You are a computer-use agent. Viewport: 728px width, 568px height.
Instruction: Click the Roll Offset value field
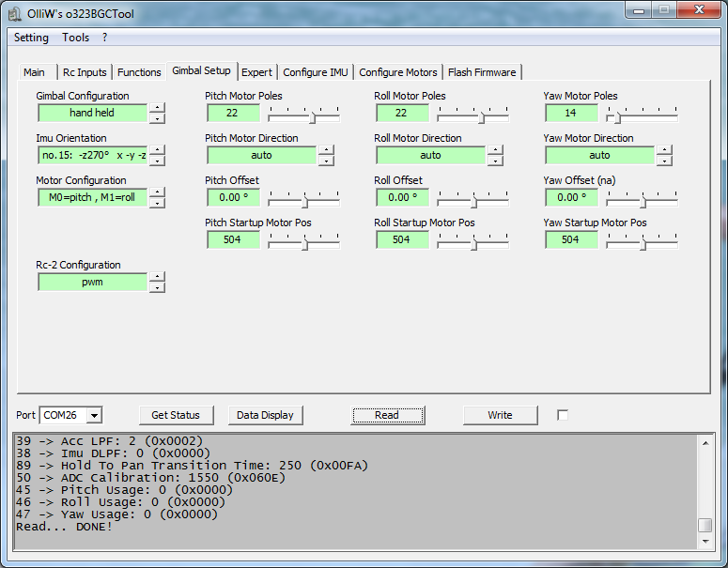click(402, 198)
